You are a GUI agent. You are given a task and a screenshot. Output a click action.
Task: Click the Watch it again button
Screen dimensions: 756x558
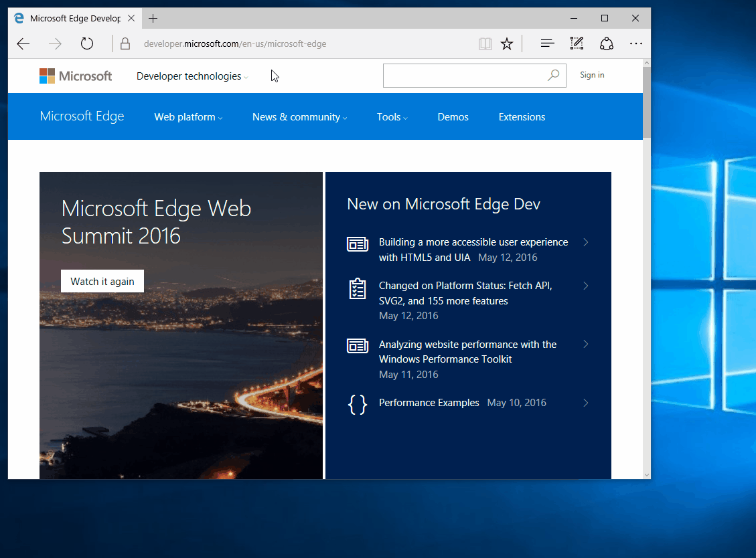tap(102, 281)
